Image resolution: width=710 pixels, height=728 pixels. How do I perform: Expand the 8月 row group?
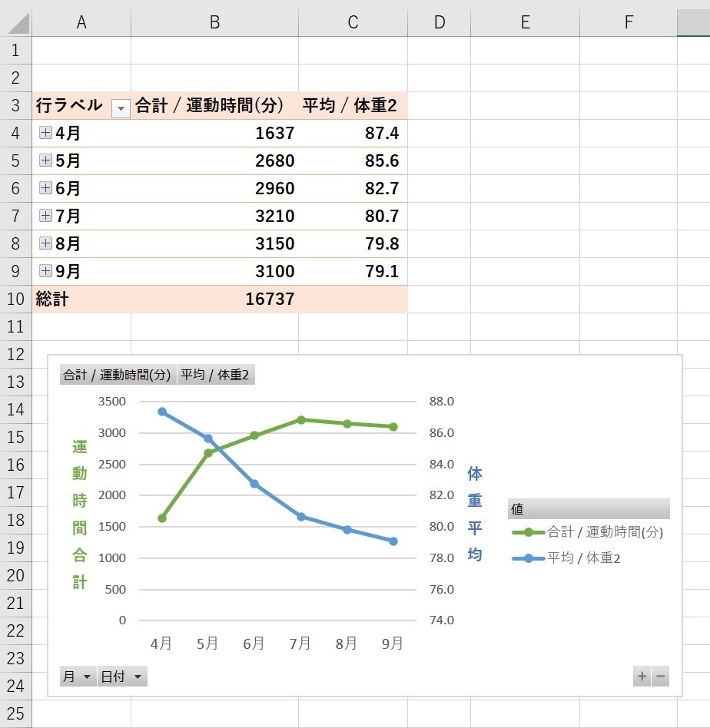tap(45, 243)
